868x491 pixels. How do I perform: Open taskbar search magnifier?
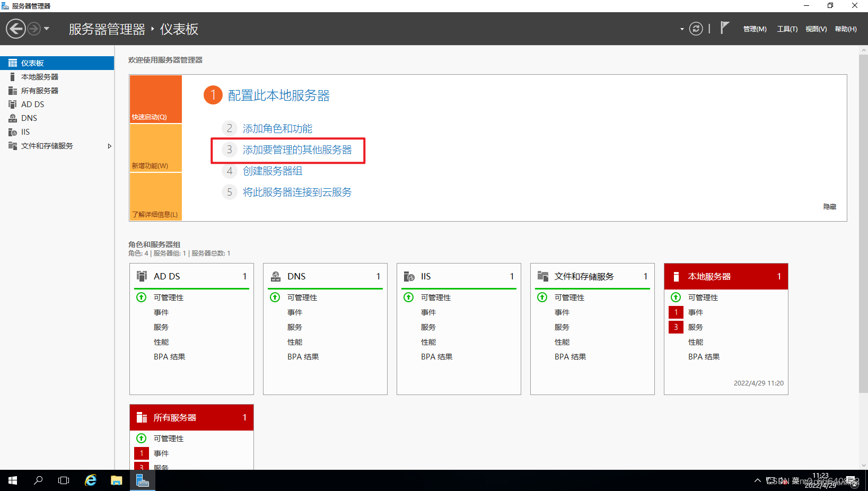pyautogui.click(x=38, y=480)
